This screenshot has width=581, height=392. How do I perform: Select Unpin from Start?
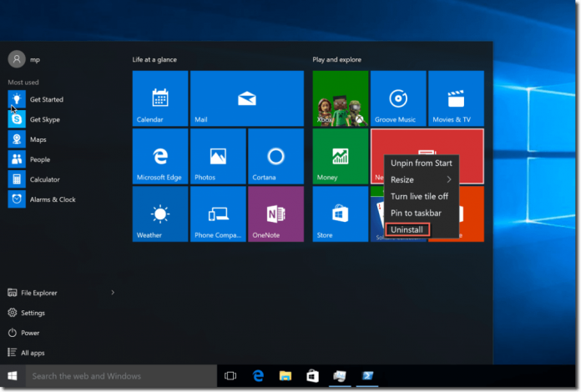pyautogui.click(x=422, y=163)
